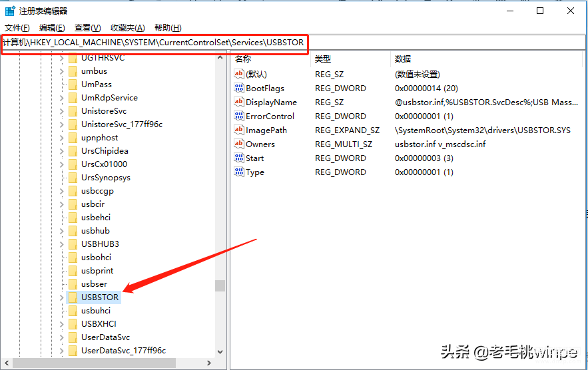Open the 收藏夹(A) menu

pos(127,28)
